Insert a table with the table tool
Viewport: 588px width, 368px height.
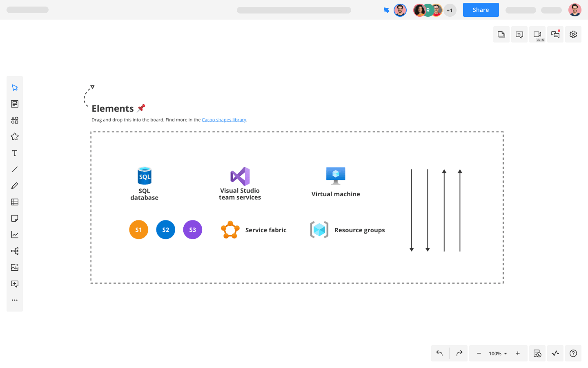tap(15, 202)
